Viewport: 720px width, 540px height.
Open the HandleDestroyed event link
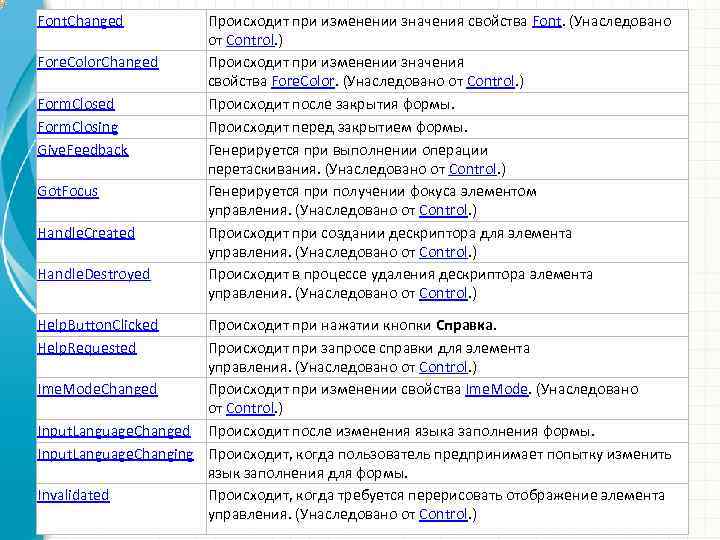pyautogui.click(x=94, y=274)
